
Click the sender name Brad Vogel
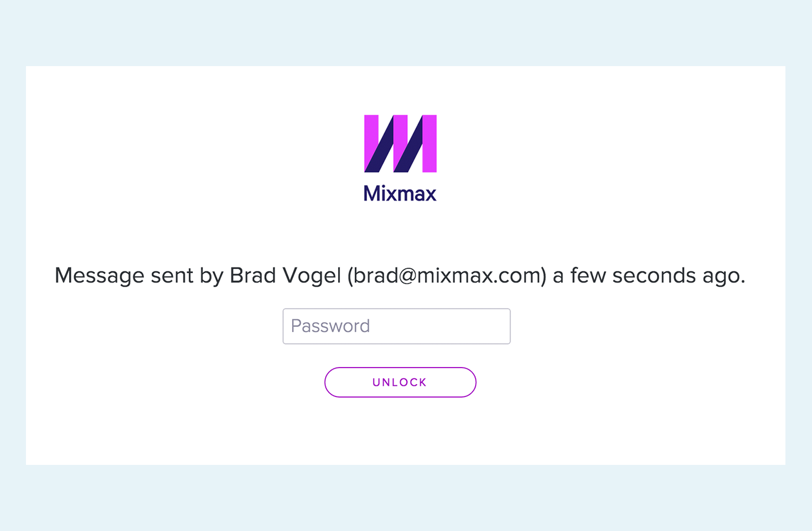[286, 276]
